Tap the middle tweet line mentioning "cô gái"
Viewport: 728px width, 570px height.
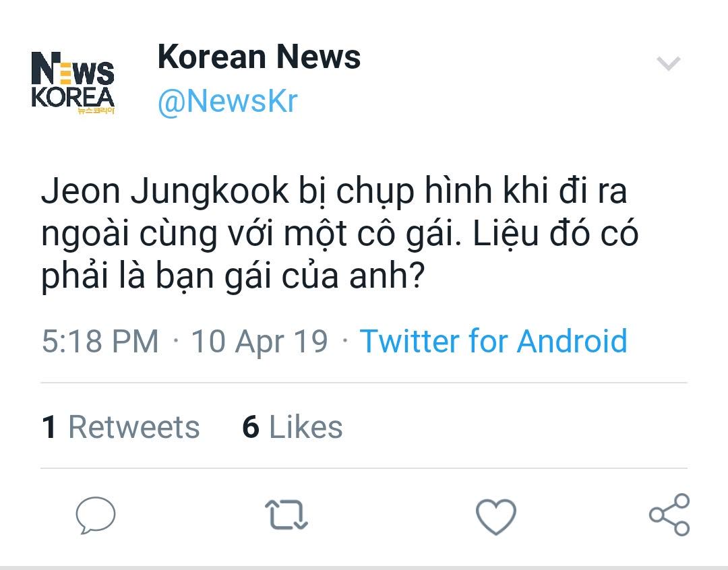pyautogui.click(x=340, y=234)
